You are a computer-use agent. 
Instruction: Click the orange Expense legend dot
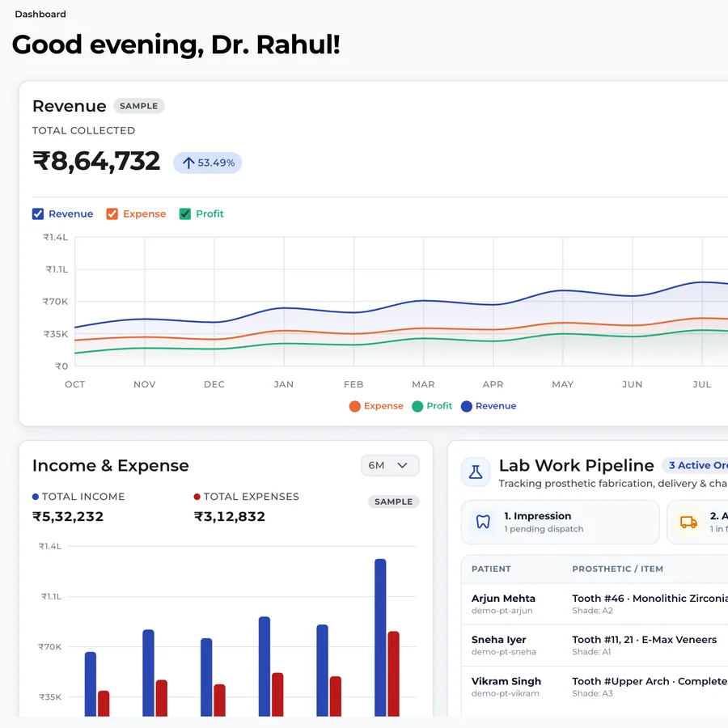(355, 406)
